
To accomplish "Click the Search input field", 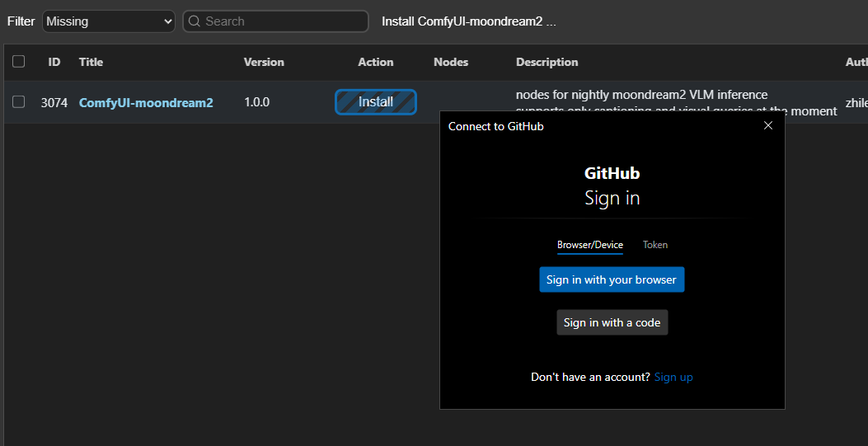I will (x=275, y=21).
